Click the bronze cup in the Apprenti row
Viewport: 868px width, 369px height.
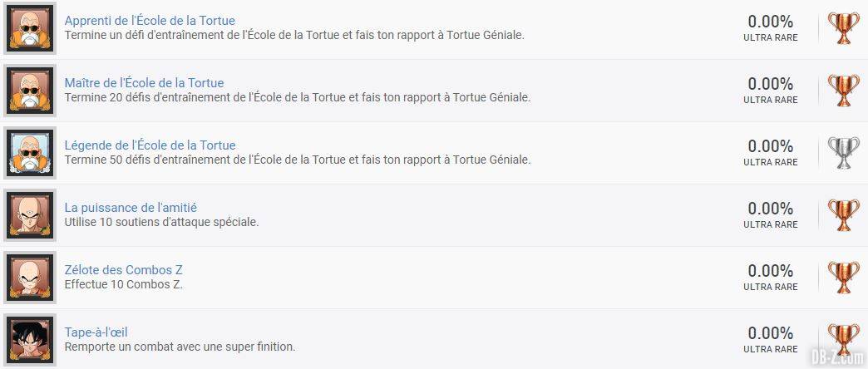click(844, 28)
